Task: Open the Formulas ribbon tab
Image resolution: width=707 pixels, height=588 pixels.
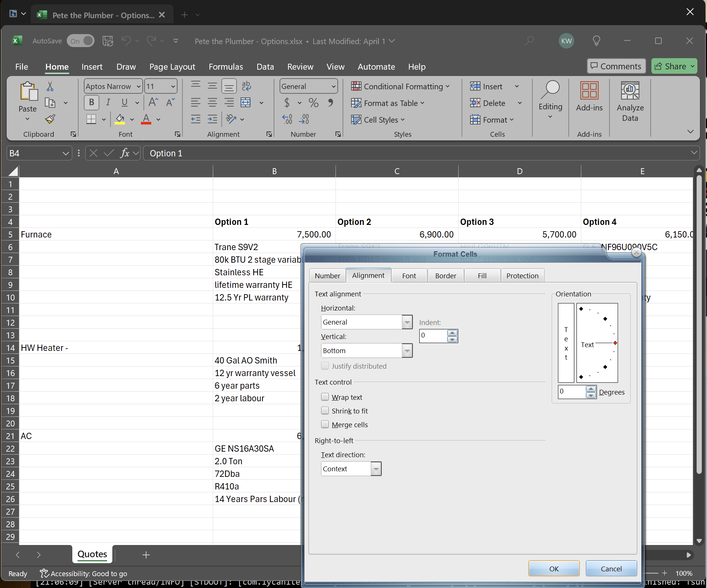Action: pyautogui.click(x=225, y=67)
